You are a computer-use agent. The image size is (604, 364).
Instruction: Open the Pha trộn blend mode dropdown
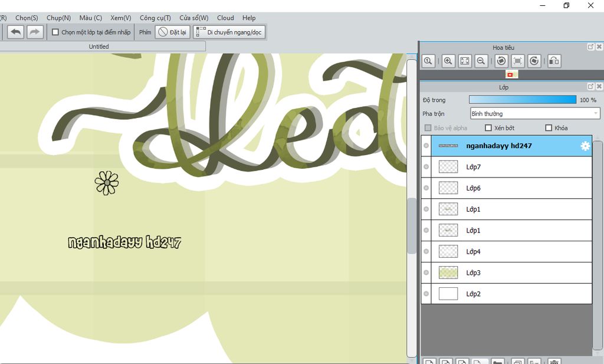[x=535, y=114]
